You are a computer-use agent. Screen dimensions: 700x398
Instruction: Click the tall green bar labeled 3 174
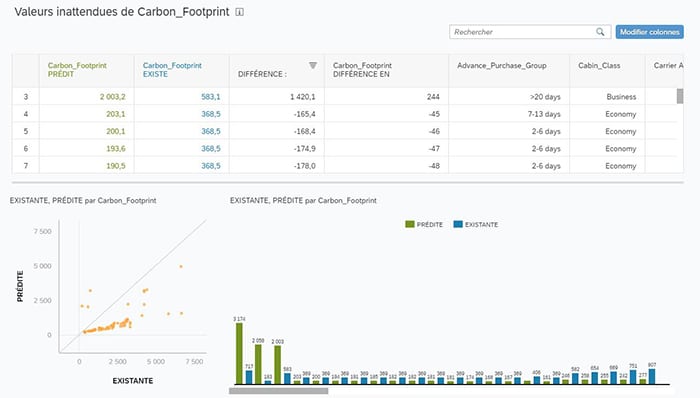pos(239,353)
